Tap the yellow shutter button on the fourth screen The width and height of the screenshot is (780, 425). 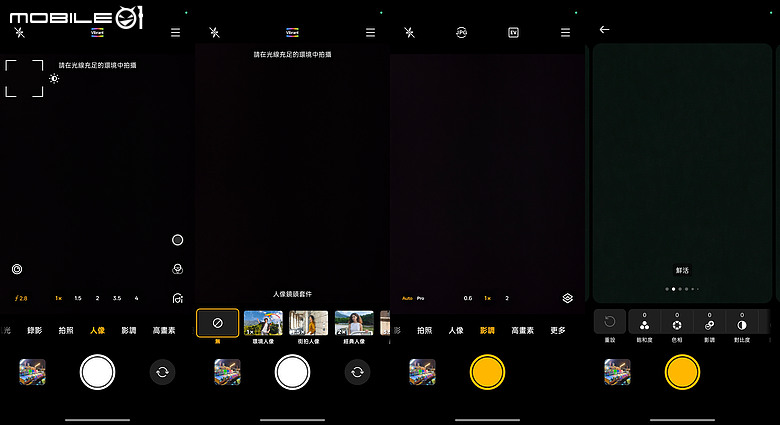tap(682, 372)
